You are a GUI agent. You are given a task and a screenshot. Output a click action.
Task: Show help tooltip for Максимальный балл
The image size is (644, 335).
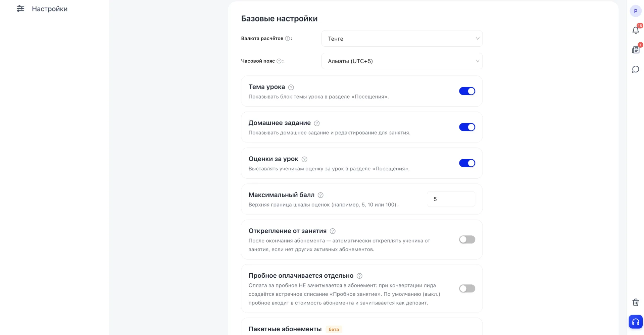coord(320,195)
